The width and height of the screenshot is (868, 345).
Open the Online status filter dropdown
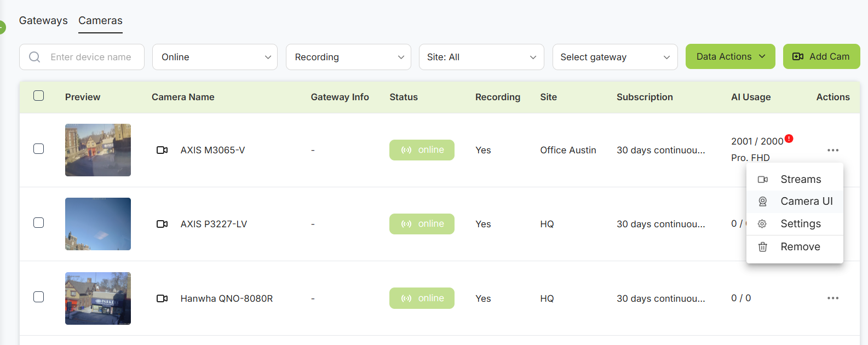pos(215,57)
